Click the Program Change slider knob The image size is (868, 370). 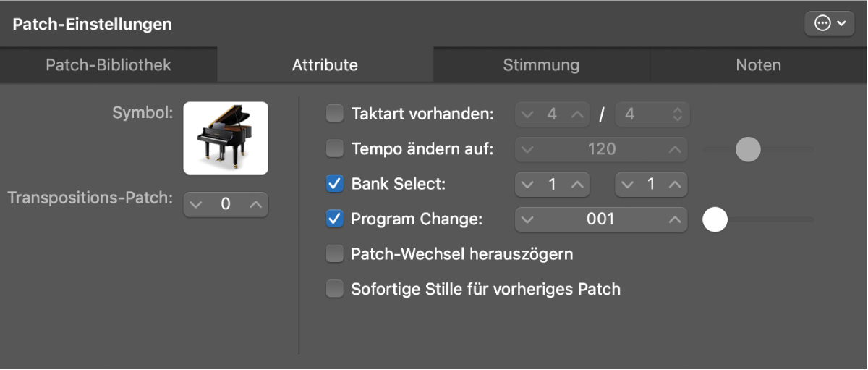(715, 219)
